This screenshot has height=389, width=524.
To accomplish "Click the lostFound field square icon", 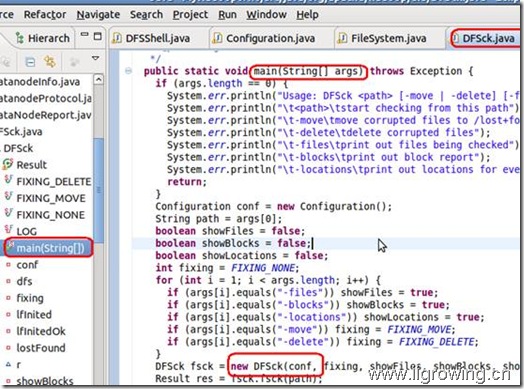I will pos(8,348).
